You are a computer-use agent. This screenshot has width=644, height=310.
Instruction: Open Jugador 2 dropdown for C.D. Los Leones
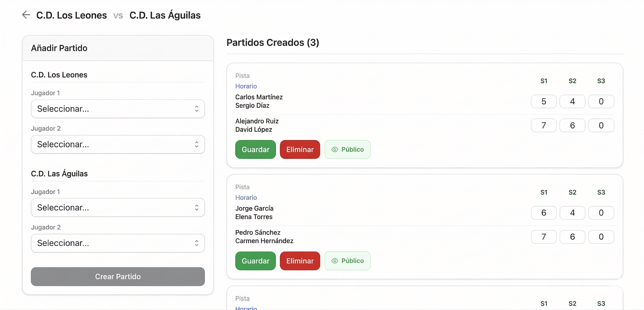tap(118, 144)
